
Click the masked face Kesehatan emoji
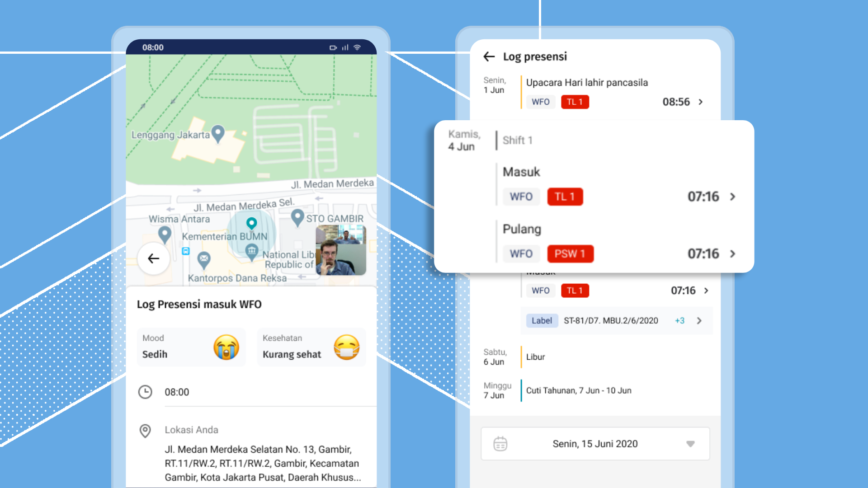point(346,347)
